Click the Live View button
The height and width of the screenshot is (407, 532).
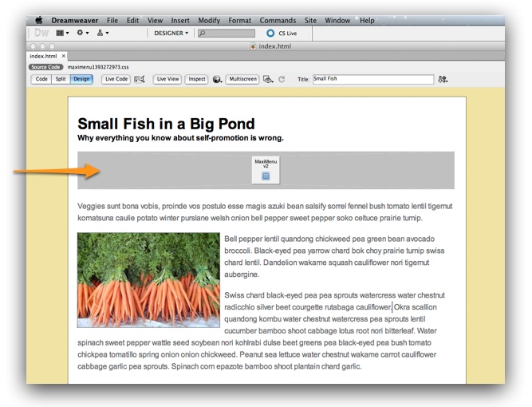[167, 80]
